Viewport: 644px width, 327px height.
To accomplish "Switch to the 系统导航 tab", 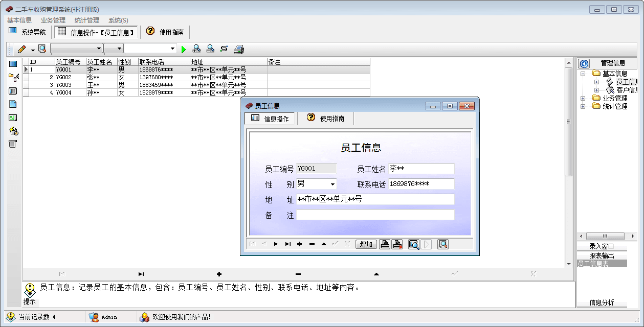I will click(27, 32).
